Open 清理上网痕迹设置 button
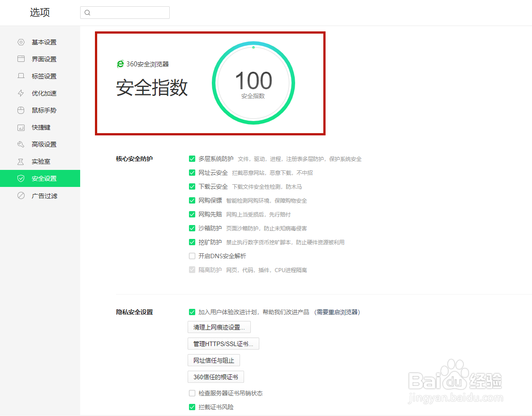This screenshot has height=416, width=532. 219,327
